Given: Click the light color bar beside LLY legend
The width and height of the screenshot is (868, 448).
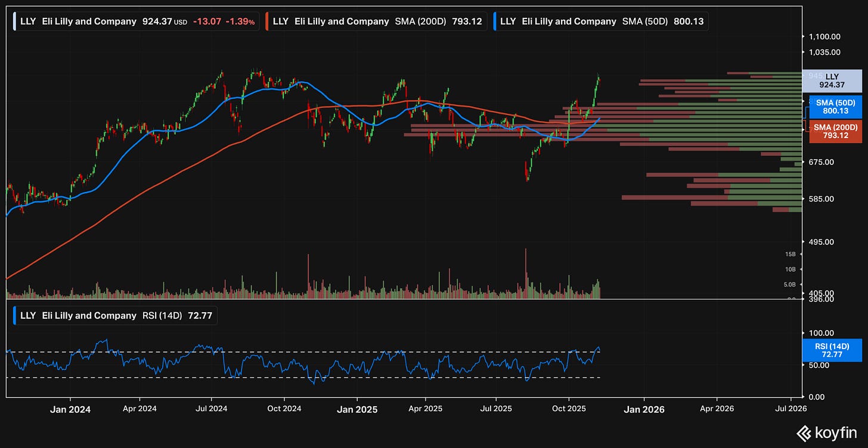Looking at the screenshot, I should pyautogui.click(x=14, y=21).
